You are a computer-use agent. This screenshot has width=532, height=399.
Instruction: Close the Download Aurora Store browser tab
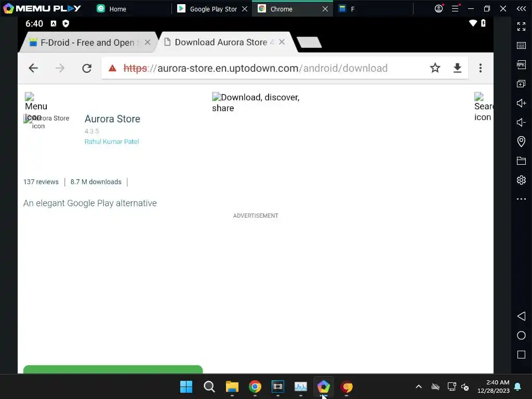click(282, 42)
